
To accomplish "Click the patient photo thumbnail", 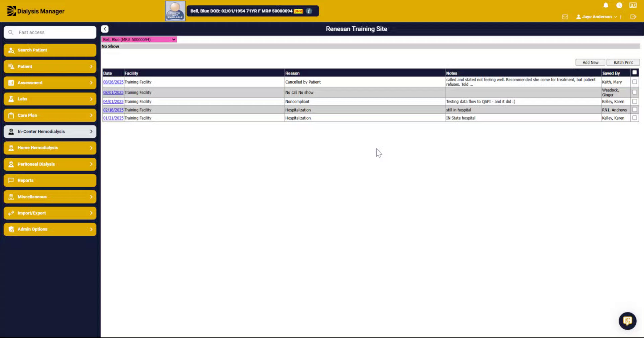I will pyautogui.click(x=175, y=11).
